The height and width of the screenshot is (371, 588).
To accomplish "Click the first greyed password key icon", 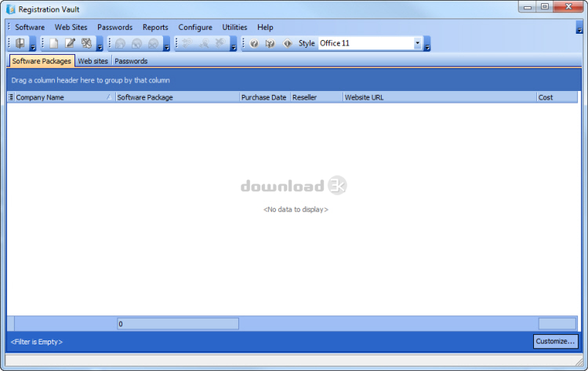I will pyautogui.click(x=187, y=43).
